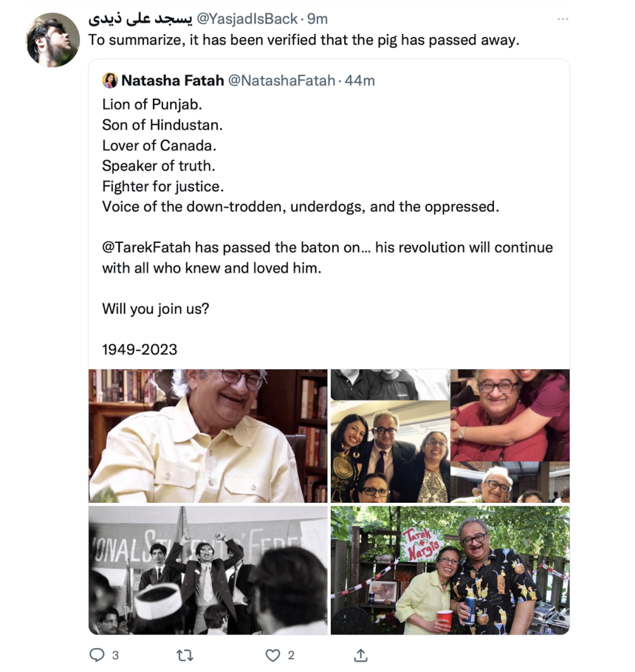Click the retweet icon below the images

pyautogui.click(x=184, y=655)
